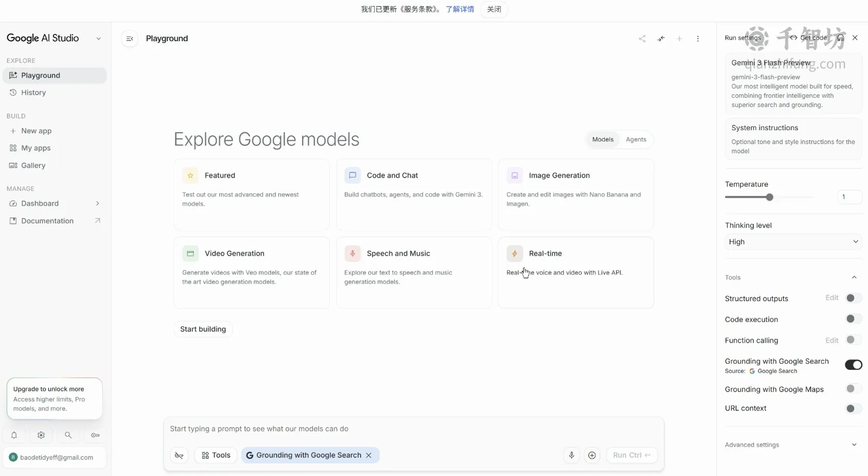Expand the Dashboard submenu chevron
The height and width of the screenshot is (476, 868).
(98, 204)
